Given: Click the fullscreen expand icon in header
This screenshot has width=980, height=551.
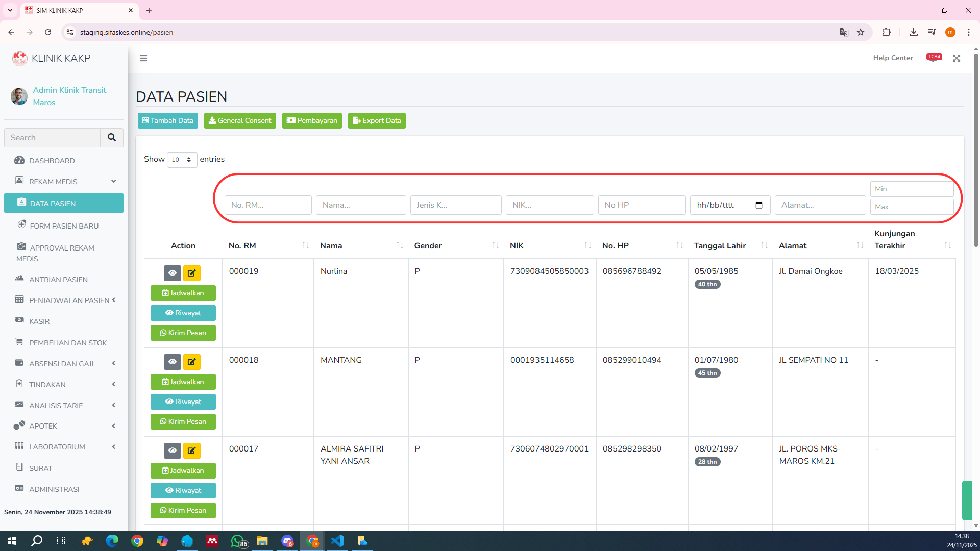Looking at the screenshot, I should click(957, 58).
